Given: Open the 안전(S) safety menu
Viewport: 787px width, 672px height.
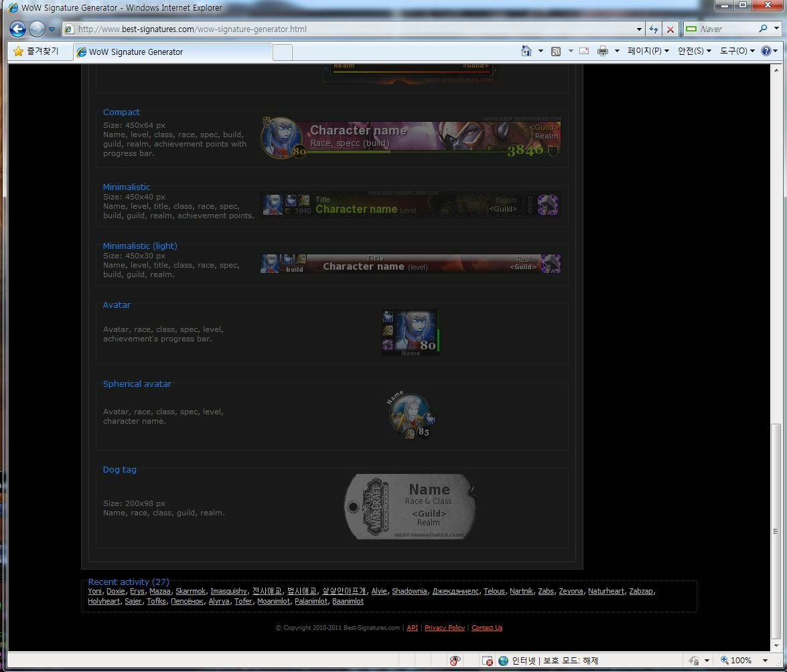Looking at the screenshot, I should coord(694,52).
